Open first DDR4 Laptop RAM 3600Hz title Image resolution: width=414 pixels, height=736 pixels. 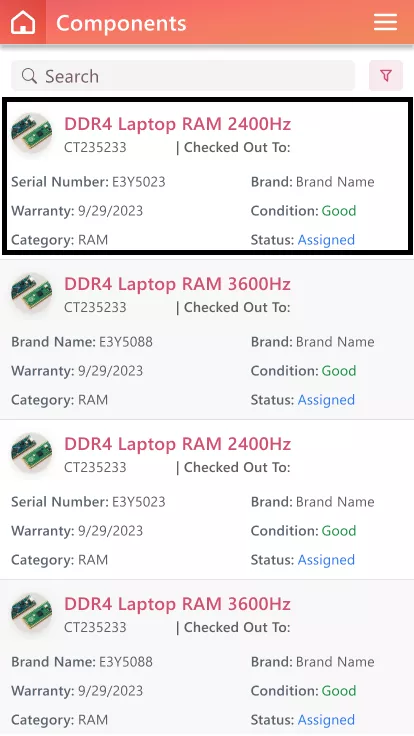pyautogui.click(x=177, y=284)
